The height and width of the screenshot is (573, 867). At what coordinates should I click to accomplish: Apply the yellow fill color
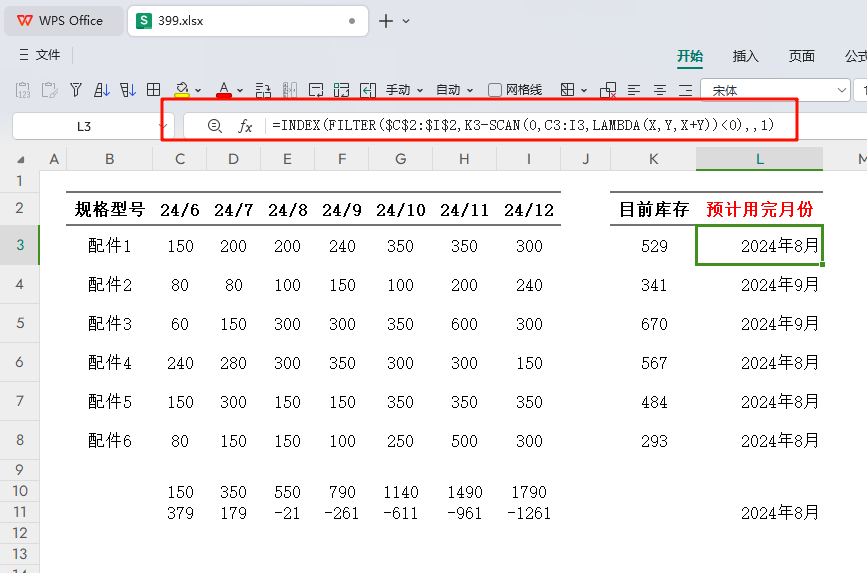tap(182, 90)
